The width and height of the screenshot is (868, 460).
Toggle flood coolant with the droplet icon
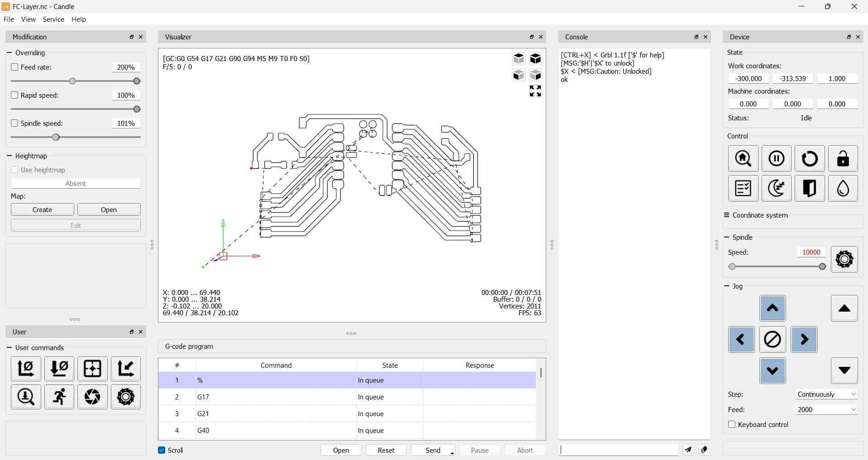point(843,188)
